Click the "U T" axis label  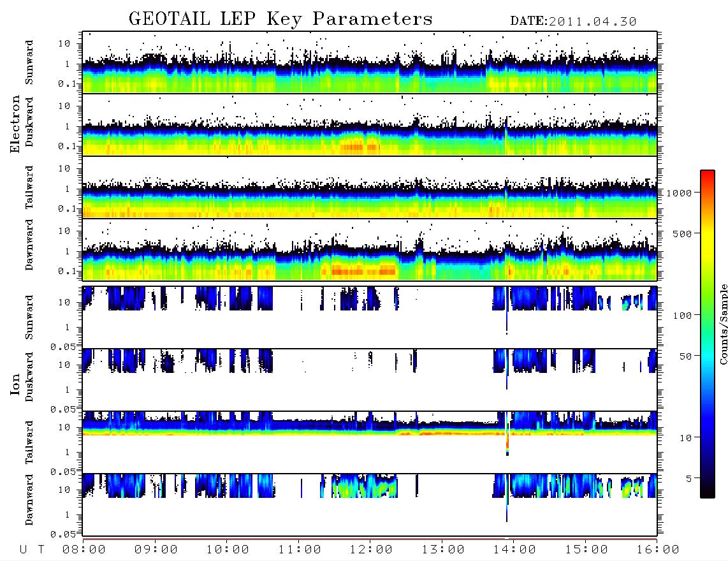tap(32, 550)
